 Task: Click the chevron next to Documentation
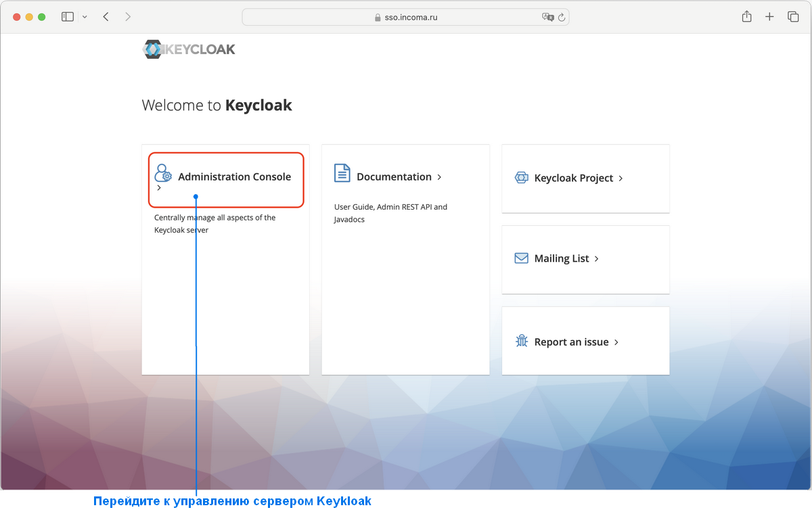439,177
